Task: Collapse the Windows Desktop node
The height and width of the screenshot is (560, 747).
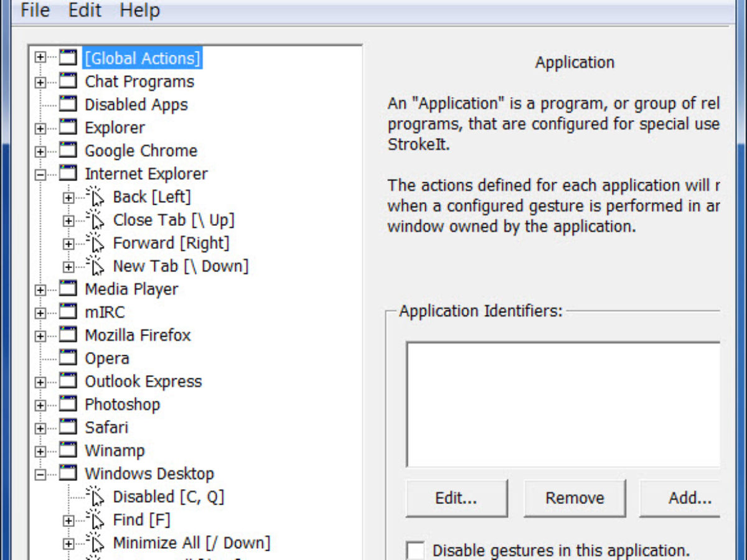Action: coord(40,474)
